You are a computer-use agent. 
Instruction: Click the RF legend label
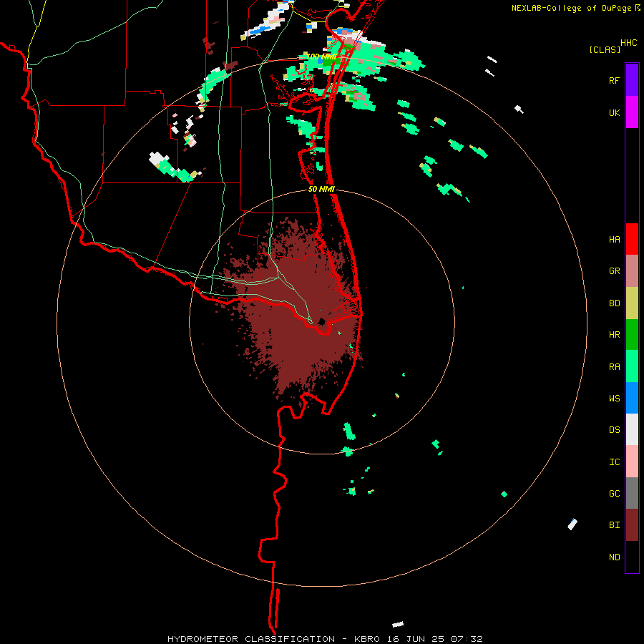tap(614, 80)
